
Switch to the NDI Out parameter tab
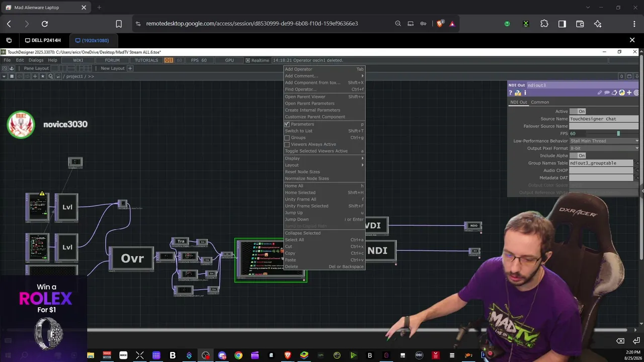pos(519,102)
